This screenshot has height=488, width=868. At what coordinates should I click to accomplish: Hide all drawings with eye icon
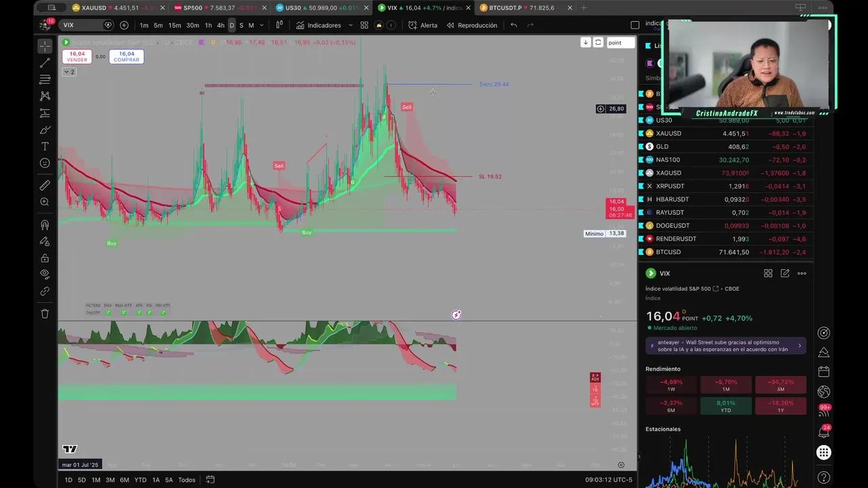click(45, 274)
